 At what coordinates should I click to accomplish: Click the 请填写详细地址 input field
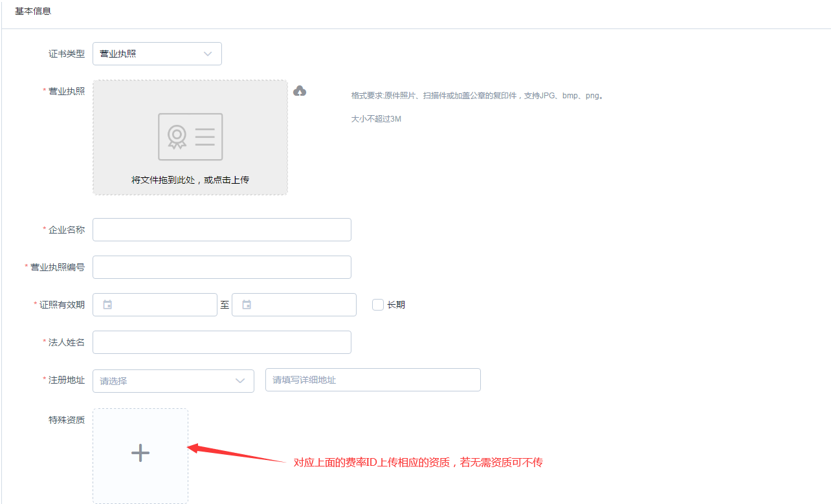coord(373,380)
